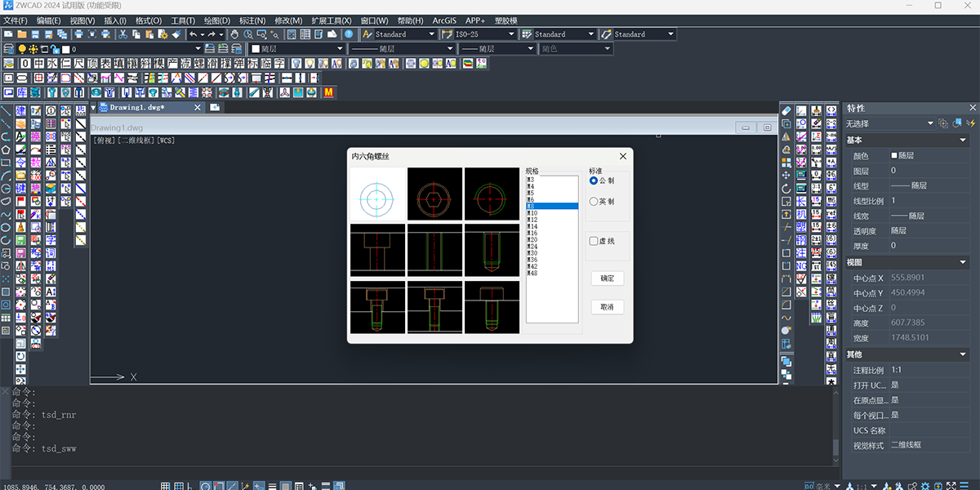Open the 绘图(D) menu
The width and height of the screenshot is (980, 490).
[216, 20]
